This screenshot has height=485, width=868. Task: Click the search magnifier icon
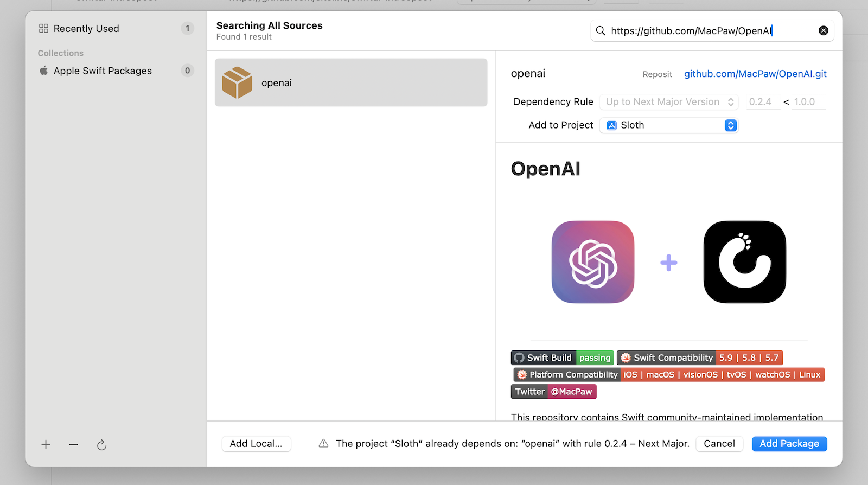point(601,31)
